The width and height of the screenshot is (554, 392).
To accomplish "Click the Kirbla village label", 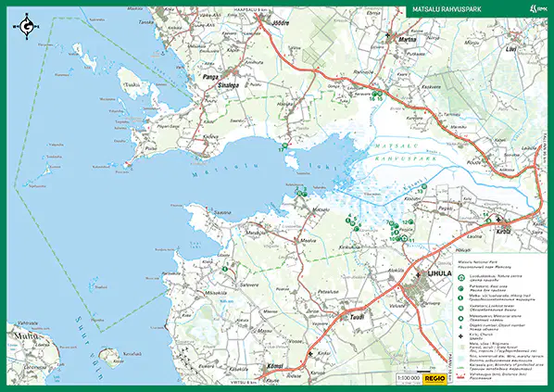I will pos(504,232).
